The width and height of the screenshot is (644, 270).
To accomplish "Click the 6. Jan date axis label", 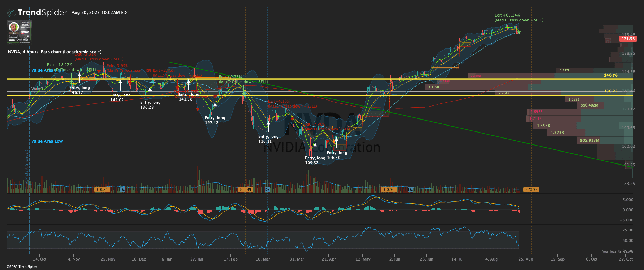I will coord(167,259).
